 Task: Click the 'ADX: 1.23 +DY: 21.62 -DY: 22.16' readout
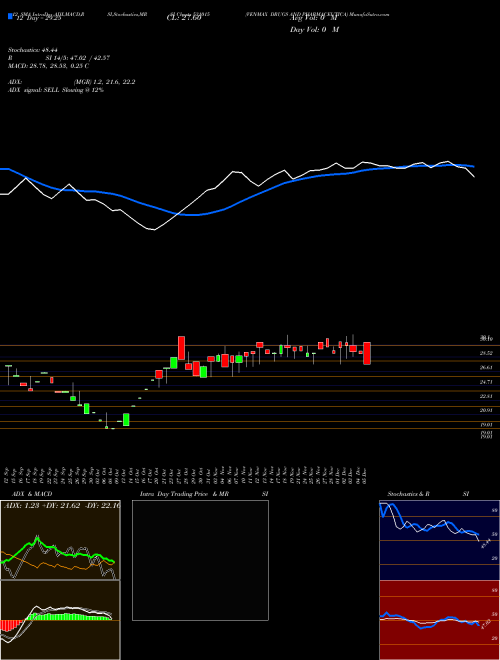(62, 506)
